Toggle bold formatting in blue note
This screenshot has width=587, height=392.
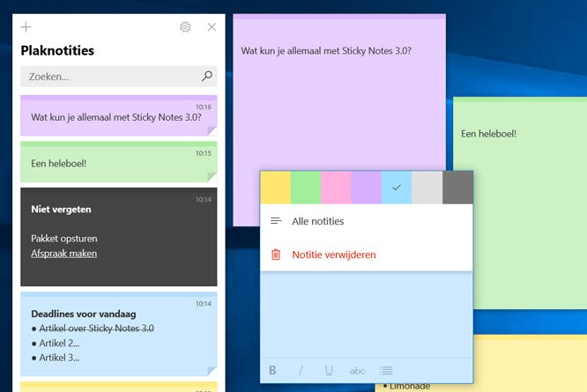272,370
